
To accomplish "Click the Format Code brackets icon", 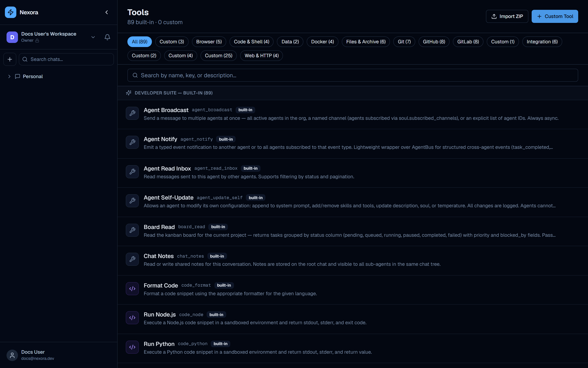I will (x=132, y=288).
